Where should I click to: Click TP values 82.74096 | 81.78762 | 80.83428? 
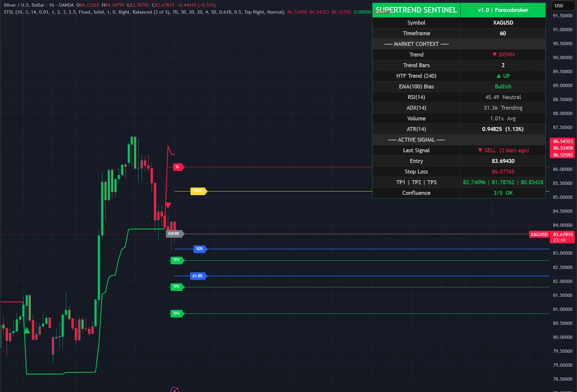(x=503, y=182)
